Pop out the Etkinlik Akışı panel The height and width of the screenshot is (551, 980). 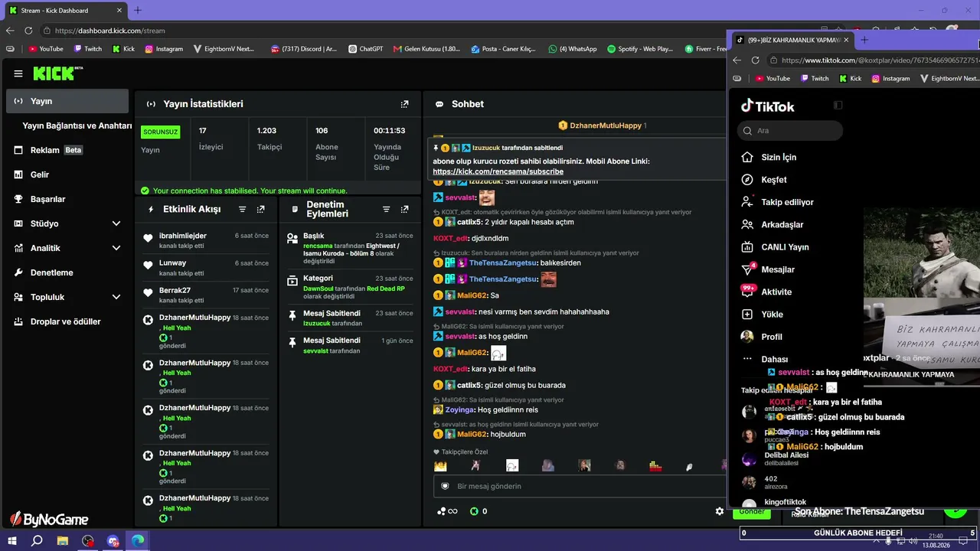coord(261,209)
